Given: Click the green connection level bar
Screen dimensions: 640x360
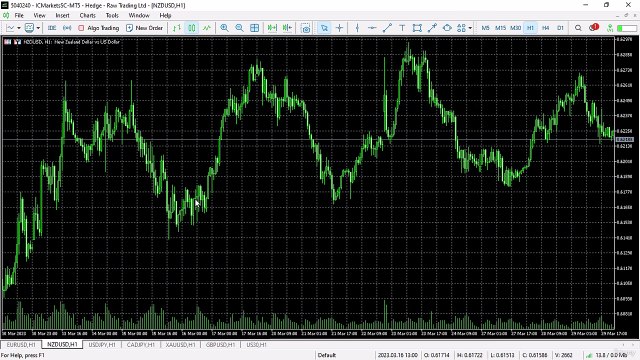Looking at the screenshot, I should click(x=626, y=28).
